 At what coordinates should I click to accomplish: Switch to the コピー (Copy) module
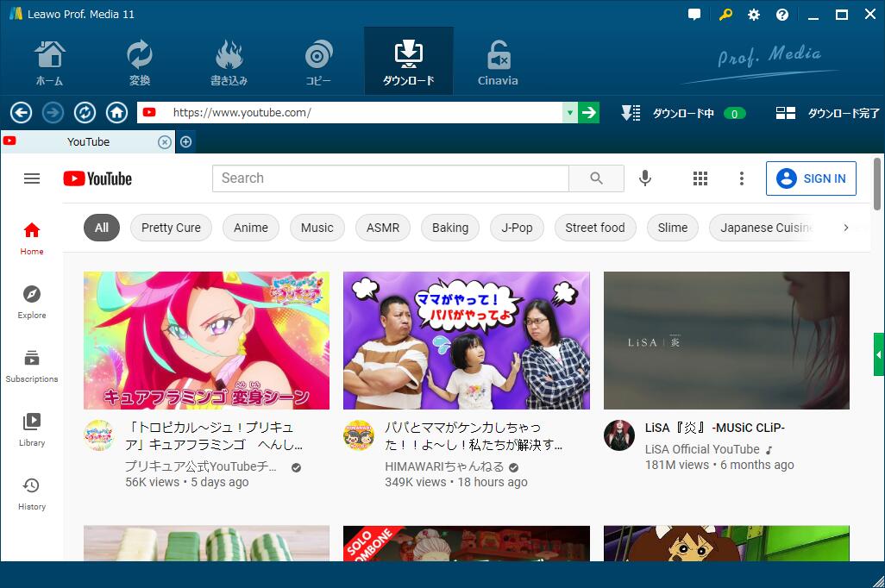point(317,60)
